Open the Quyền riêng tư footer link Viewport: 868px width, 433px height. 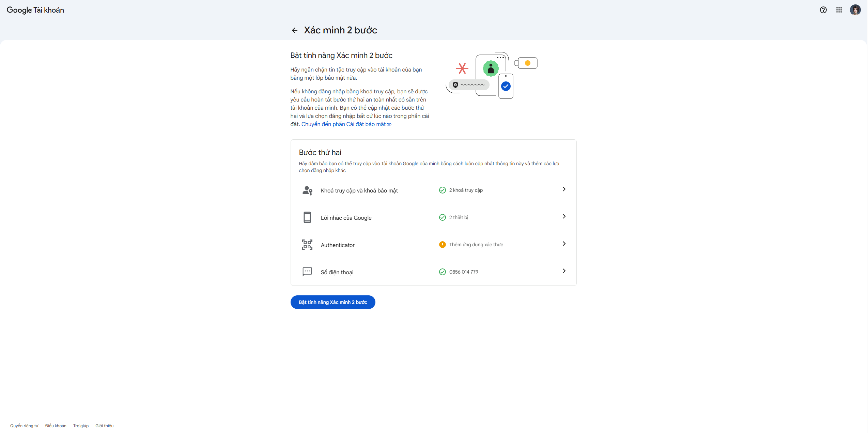(24, 426)
